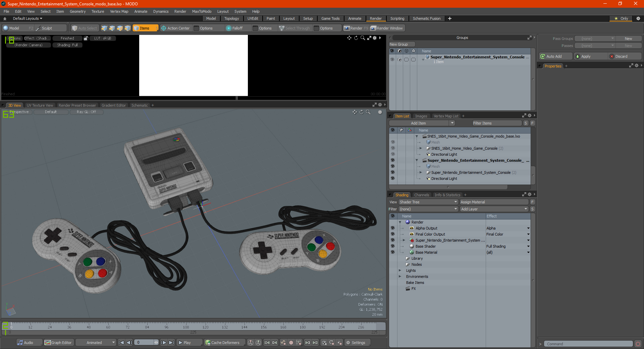Viewport: 644px width, 349px height.
Task: Toggle Alpha Output eye in Shader Tree
Action: 392,228
